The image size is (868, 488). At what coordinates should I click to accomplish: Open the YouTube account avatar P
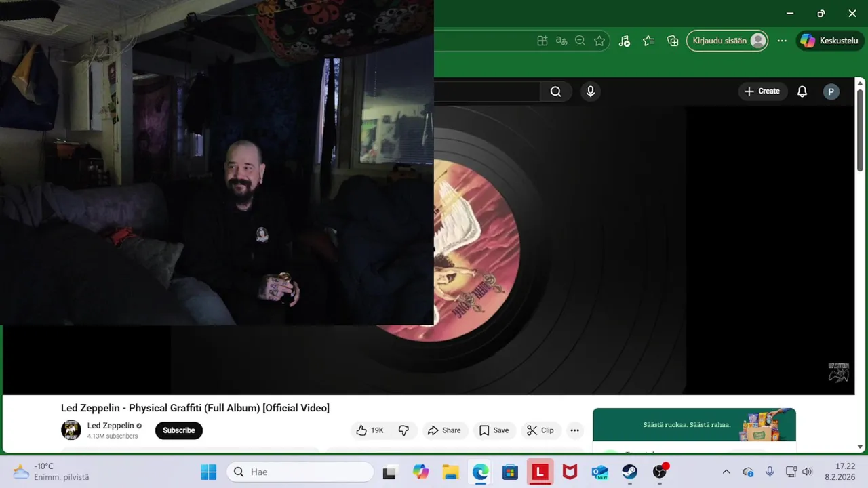point(831,91)
